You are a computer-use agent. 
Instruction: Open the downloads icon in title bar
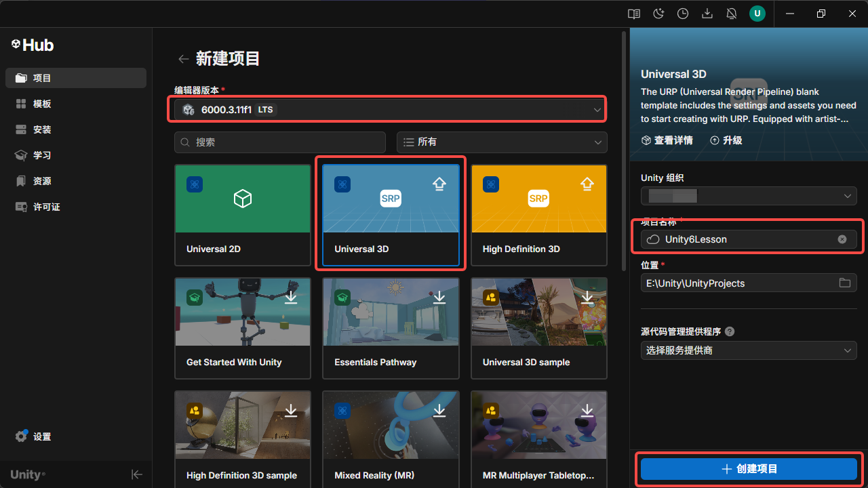707,14
